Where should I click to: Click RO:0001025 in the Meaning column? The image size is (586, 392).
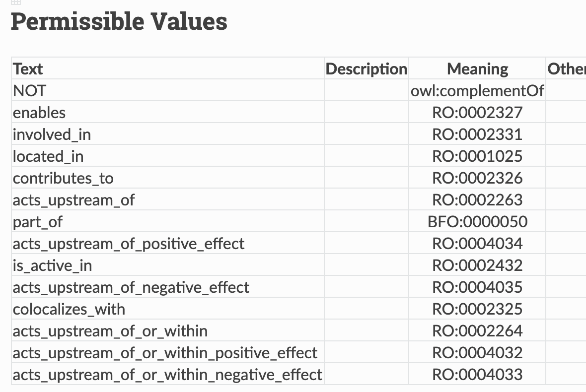tap(477, 156)
